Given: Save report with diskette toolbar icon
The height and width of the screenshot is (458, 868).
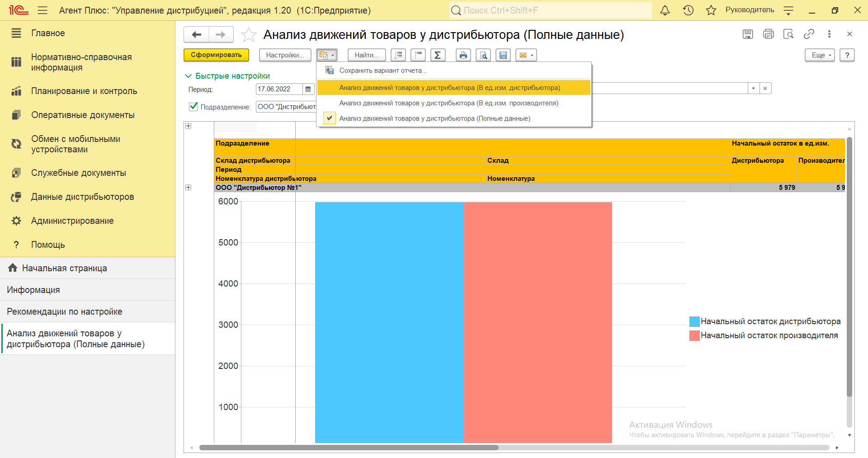Looking at the screenshot, I should tap(503, 55).
